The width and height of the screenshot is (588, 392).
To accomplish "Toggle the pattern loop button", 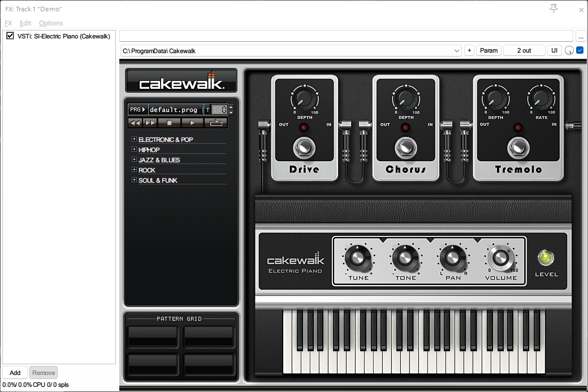I will 215,123.
